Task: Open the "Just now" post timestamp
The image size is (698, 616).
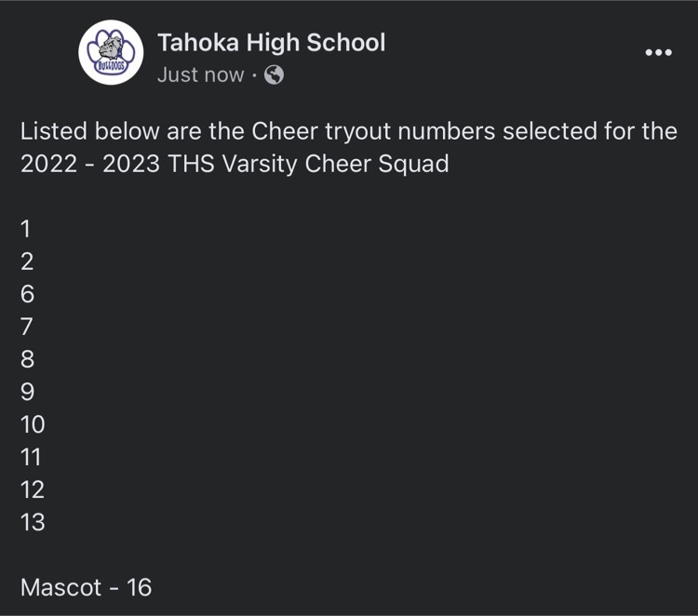Action: (x=201, y=74)
